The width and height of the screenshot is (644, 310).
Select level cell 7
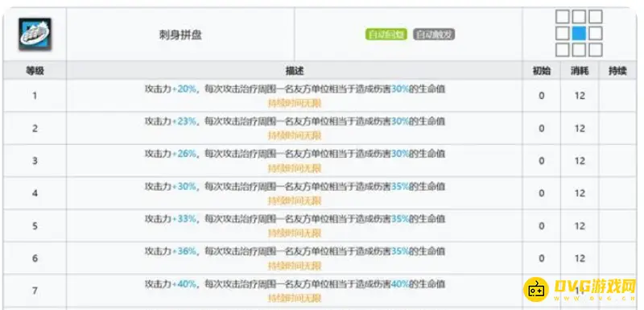(35, 291)
